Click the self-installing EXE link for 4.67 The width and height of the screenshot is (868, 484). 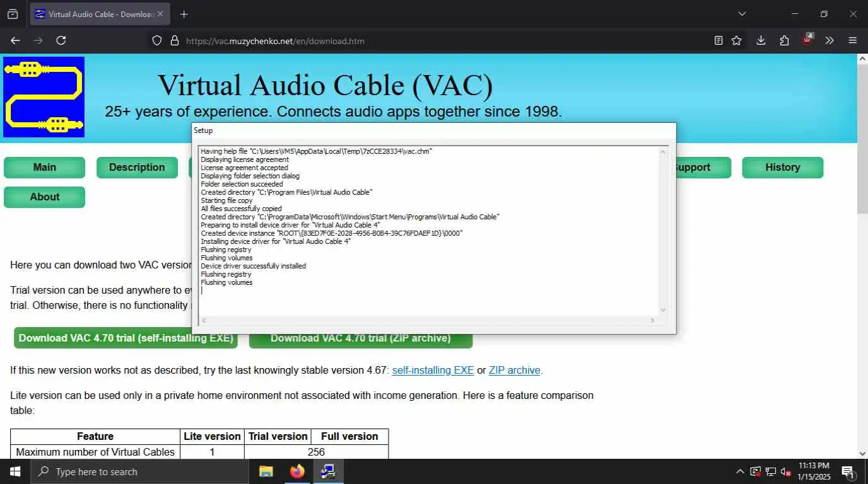[x=433, y=371]
